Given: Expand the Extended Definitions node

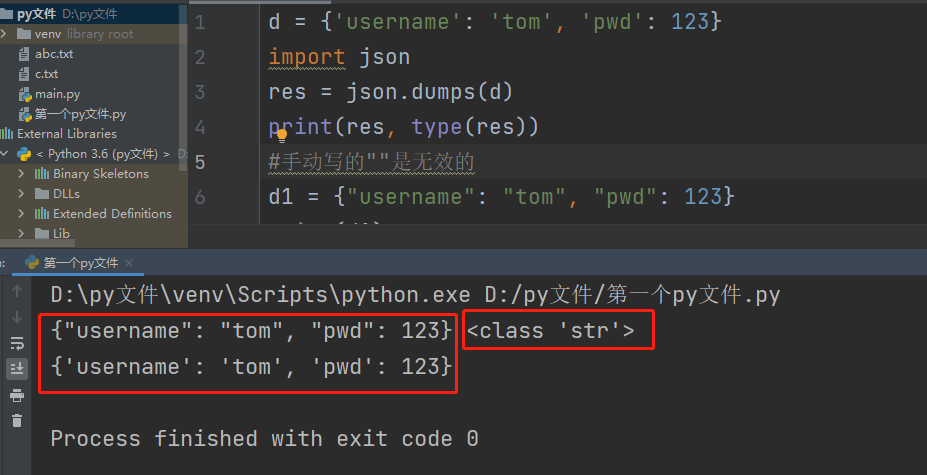Looking at the screenshot, I should click(22, 214).
